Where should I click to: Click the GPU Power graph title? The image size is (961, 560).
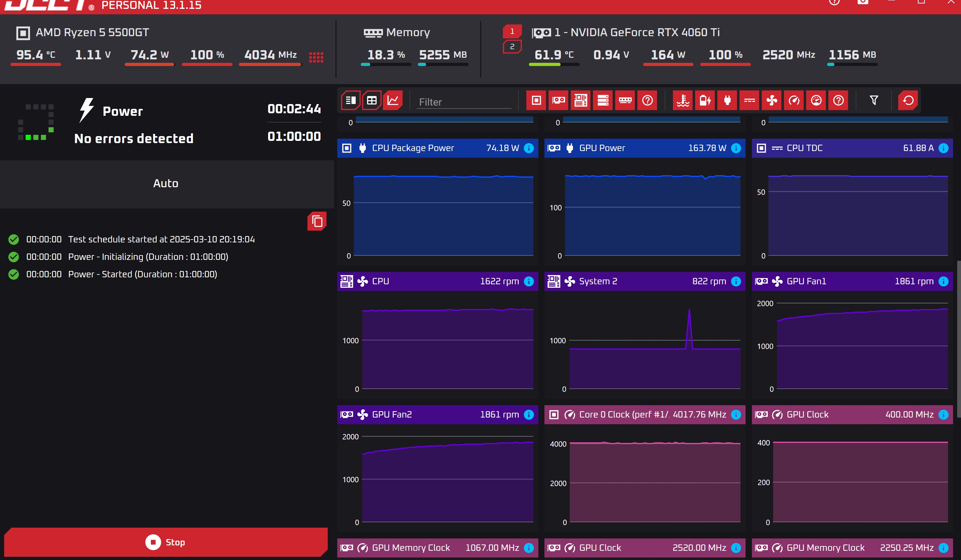click(x=602, y=148)
